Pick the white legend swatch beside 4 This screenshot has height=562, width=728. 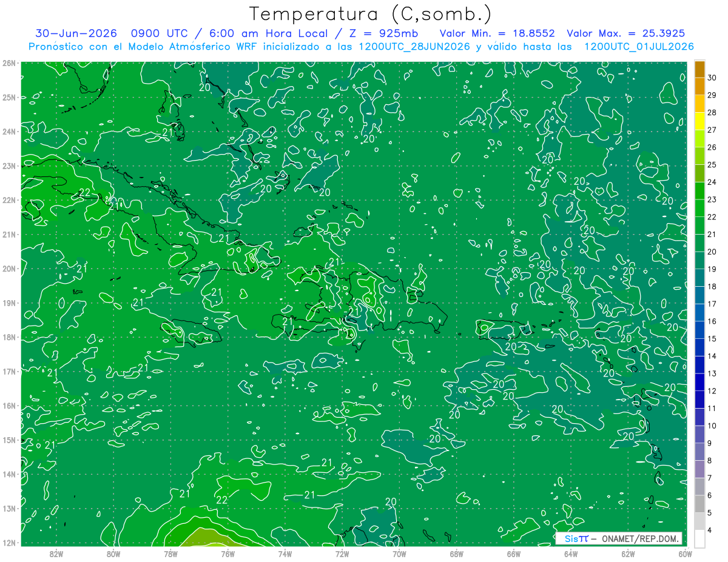699,538
